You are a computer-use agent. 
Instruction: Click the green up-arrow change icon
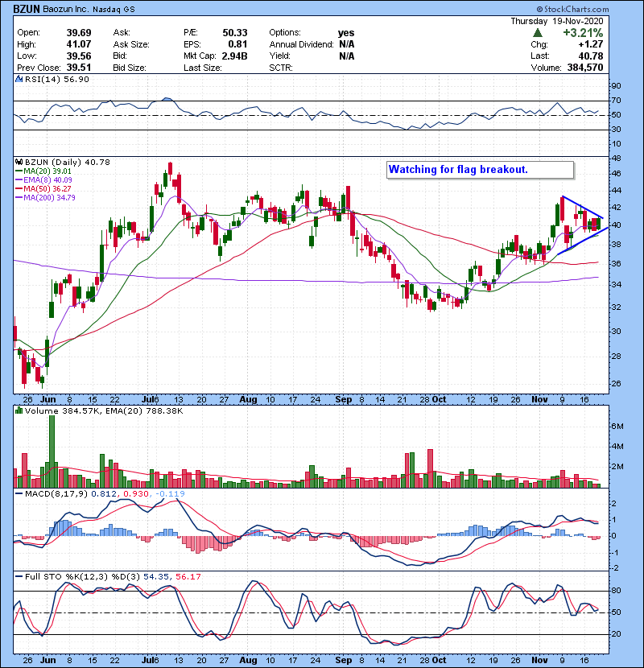(538, 33)
